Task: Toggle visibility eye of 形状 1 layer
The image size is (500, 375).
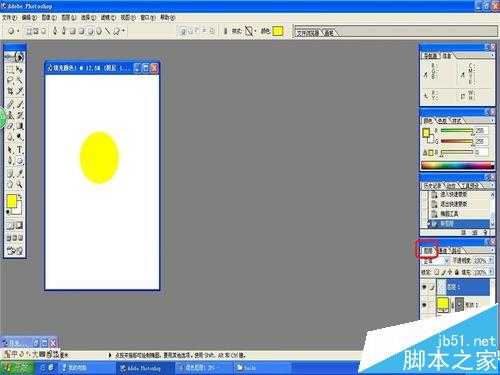Action: point(424,305)
